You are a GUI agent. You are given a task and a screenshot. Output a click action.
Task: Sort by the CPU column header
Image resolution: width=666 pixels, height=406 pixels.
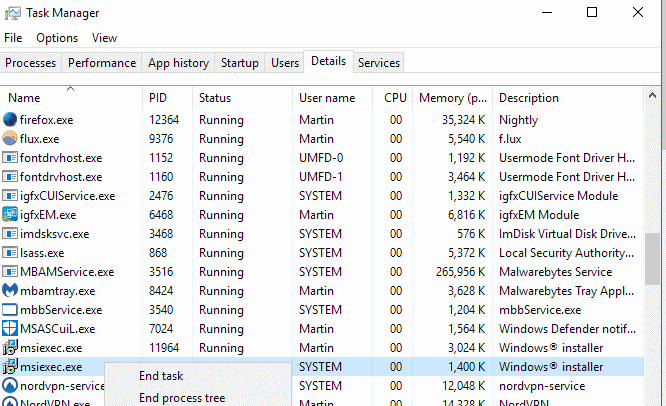pyautogui.click(x=392, y=98)
